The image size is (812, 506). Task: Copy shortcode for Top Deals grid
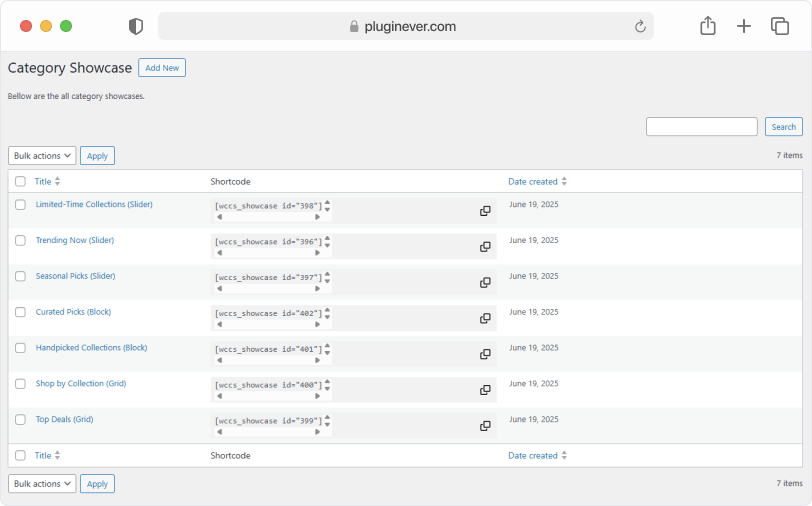coord(485,426)
